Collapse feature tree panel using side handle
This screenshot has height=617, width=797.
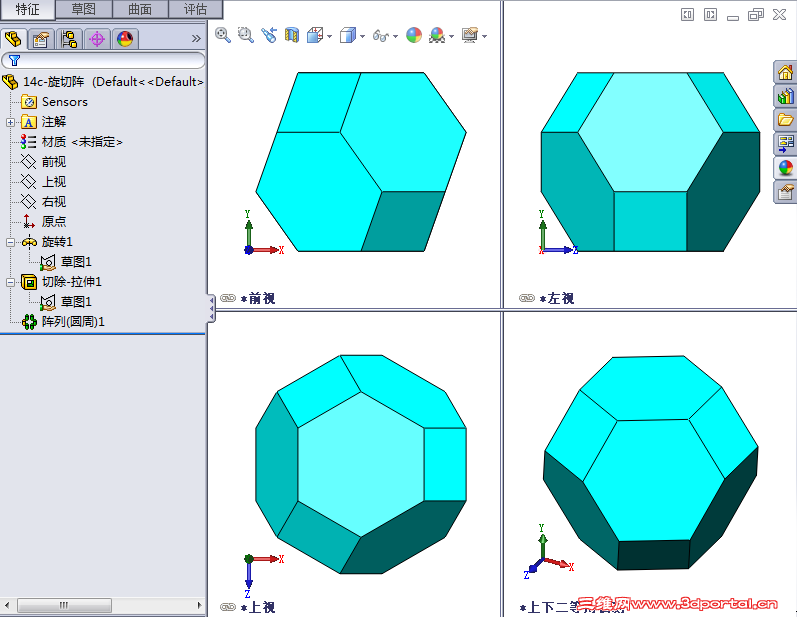(211, 308)
